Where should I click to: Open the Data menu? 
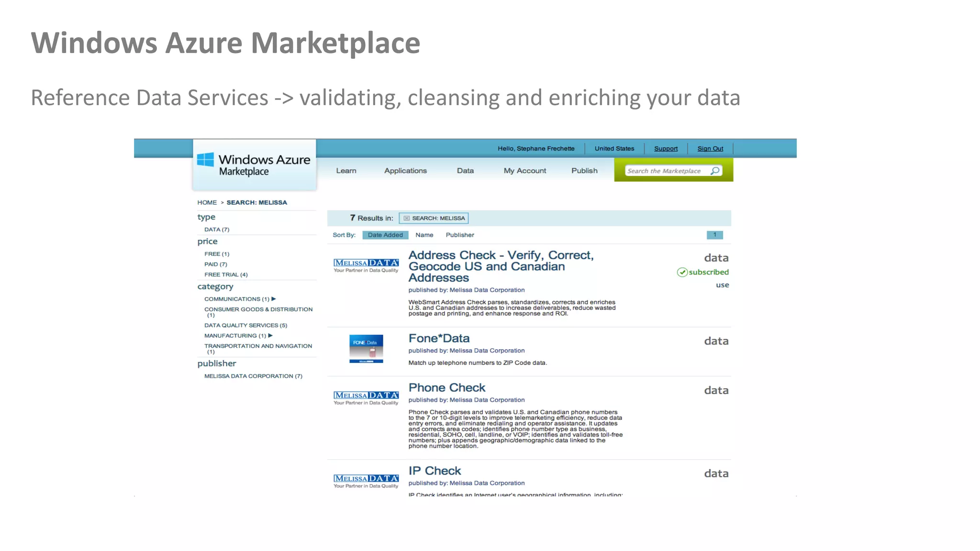pyautogui.click(x=465, y=171)
